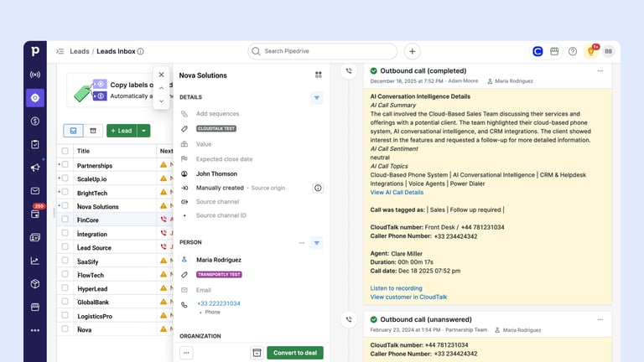644x362 pixels.
Task: Open the sales assistant lightbulb notifications
Action: point(591,51)
